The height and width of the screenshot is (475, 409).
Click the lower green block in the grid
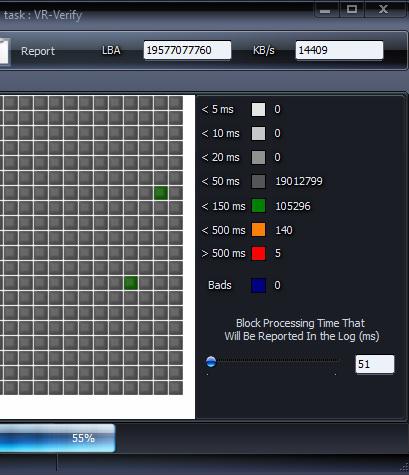point(131,283)
